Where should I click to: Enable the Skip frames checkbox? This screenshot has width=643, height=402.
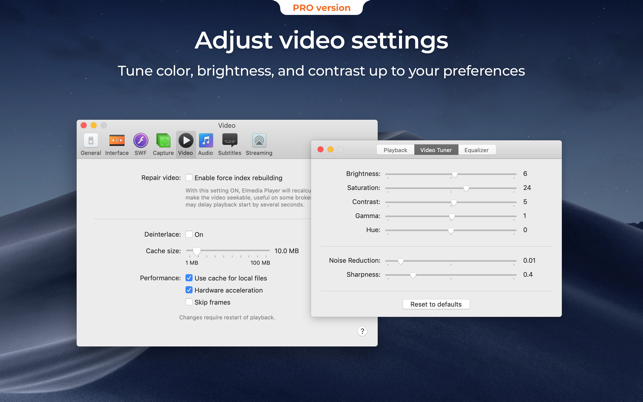point(189,302)
